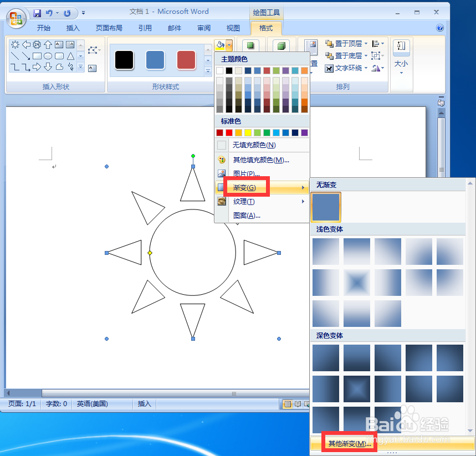This screenshot has width=476, height=456.
Task: Select the straight line shape
Action: pos(15,56)
